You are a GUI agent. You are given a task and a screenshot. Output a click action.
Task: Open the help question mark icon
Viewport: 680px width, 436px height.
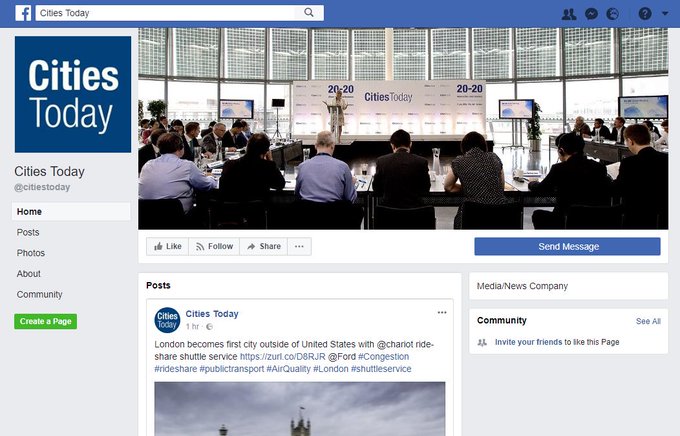click(x=645, y=14)
